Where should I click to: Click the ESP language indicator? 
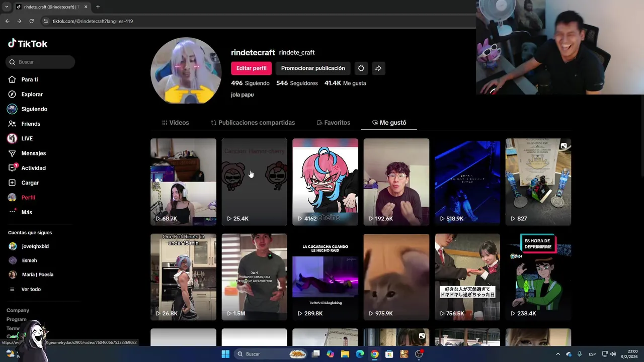coord(592,354)
